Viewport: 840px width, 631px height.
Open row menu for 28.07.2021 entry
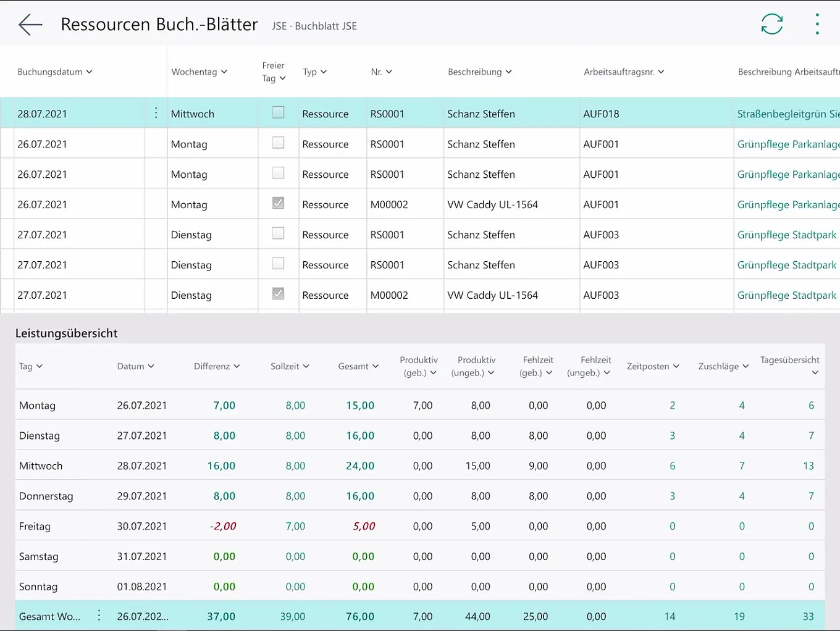(156, 113)
